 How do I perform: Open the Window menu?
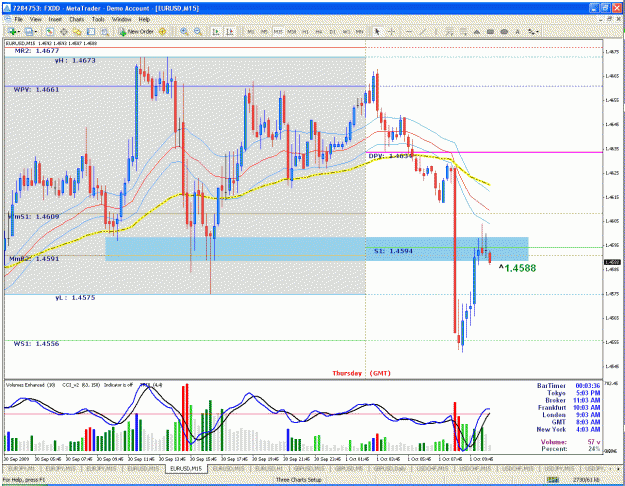pyautogui.click(x=121, y=19)
